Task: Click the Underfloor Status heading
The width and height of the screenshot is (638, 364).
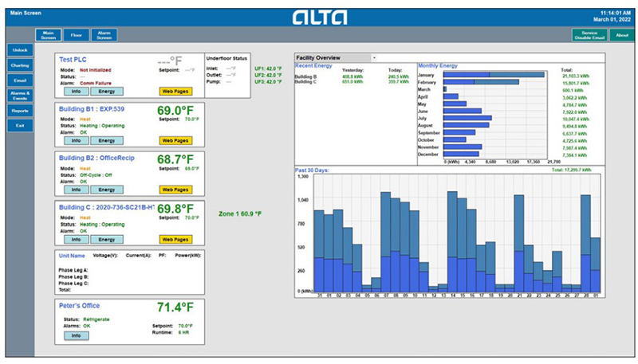Action: (226, 58)
